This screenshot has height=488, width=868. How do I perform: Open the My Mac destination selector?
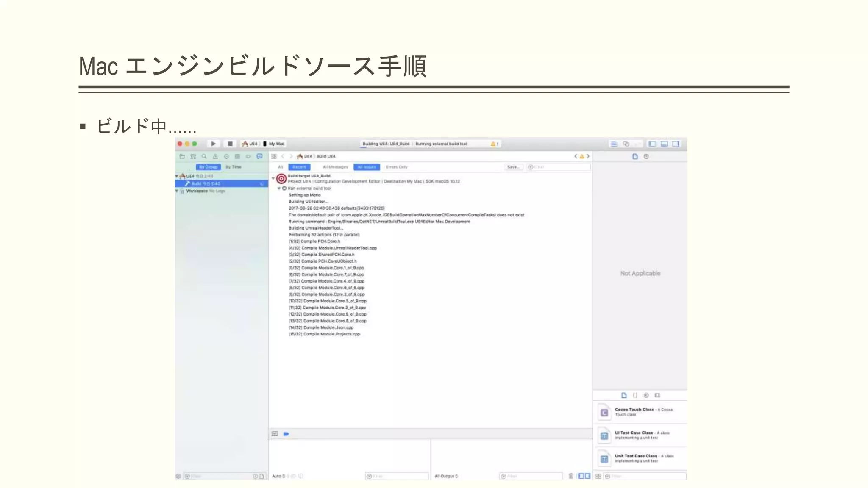click(x=274, y=144)
